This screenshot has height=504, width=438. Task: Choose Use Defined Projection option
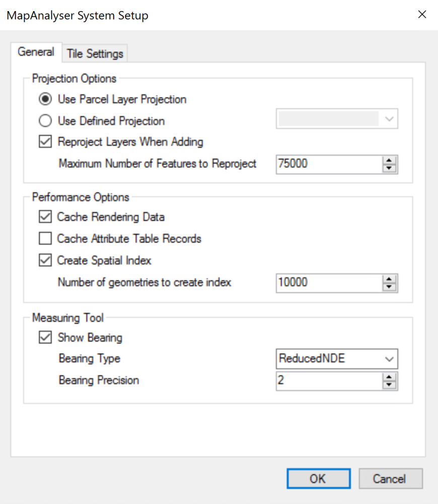pyautogui.click(x=45, y=120)
